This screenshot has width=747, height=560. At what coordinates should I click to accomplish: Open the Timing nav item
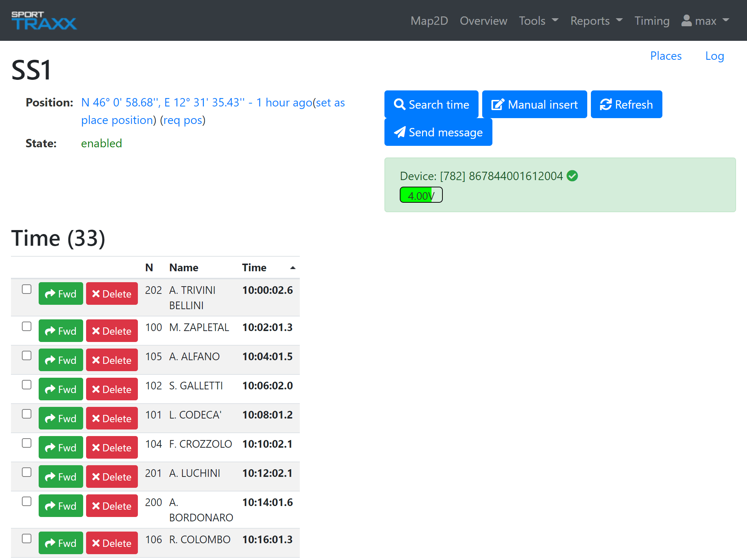[651, 21]
